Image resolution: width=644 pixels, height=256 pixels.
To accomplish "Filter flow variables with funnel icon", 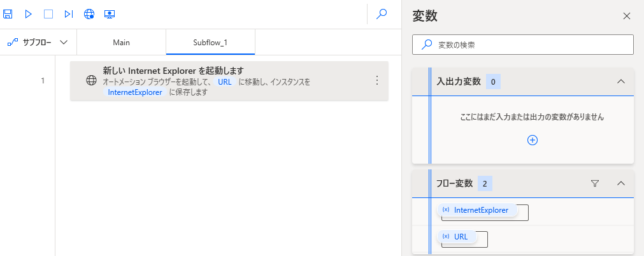I will click(x=595, y=183).
